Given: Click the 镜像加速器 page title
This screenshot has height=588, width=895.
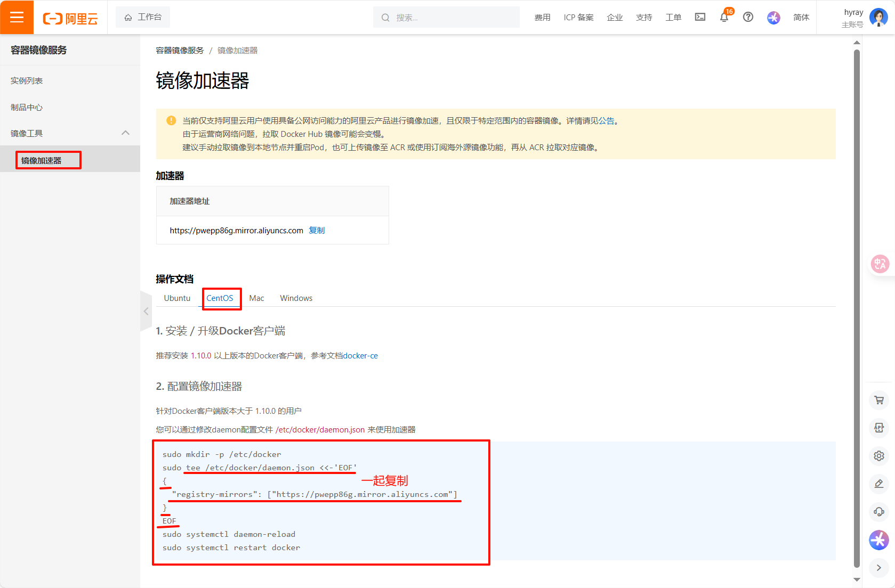Looking at the screenshot, I should [203, 81].
